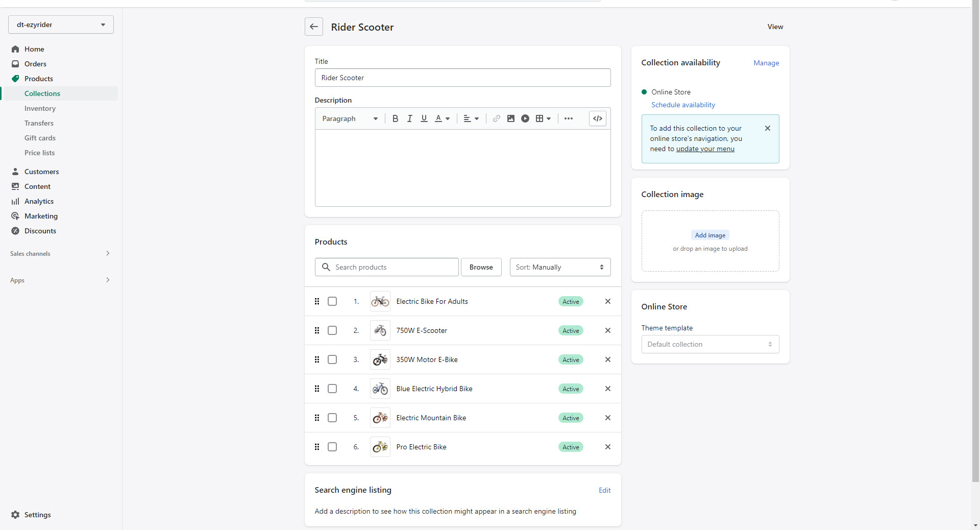
Task: Show HTML code view of description
Action: [x=597, y=118]
